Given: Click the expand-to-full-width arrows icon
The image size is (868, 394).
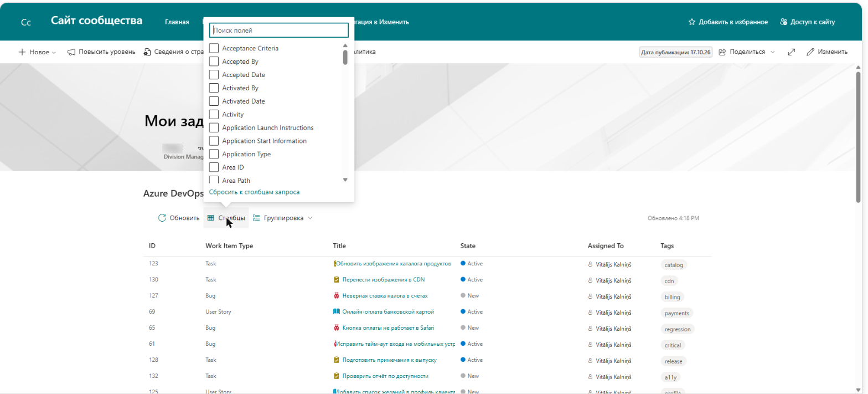Looking at the screenshot, I should 792,52.
